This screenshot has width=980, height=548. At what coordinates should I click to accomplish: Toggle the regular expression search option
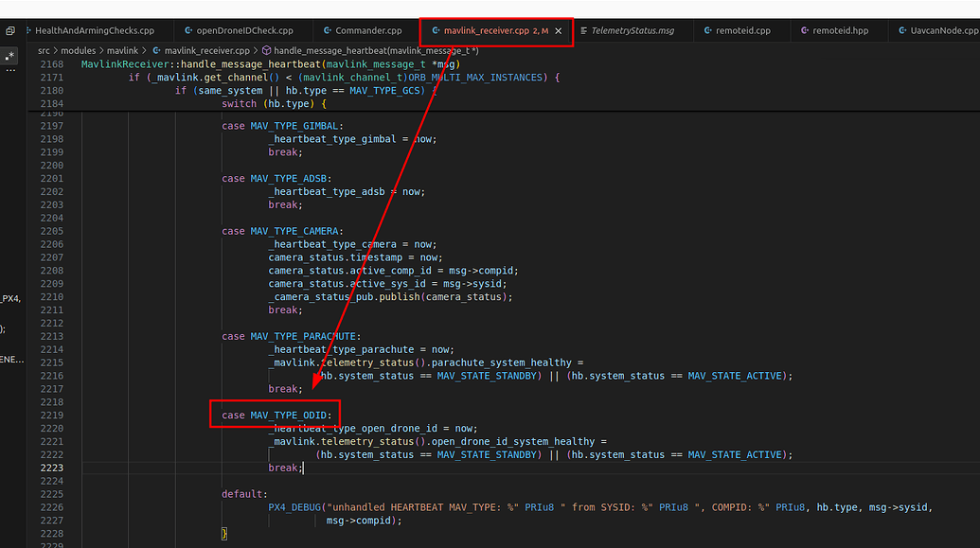click(x=10, y=56)
